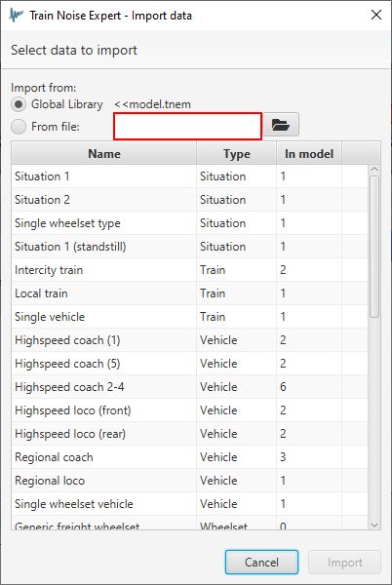Click the scrollbar up arrow
This screenshot has height=585, width=392.
[x=374, y=170]
